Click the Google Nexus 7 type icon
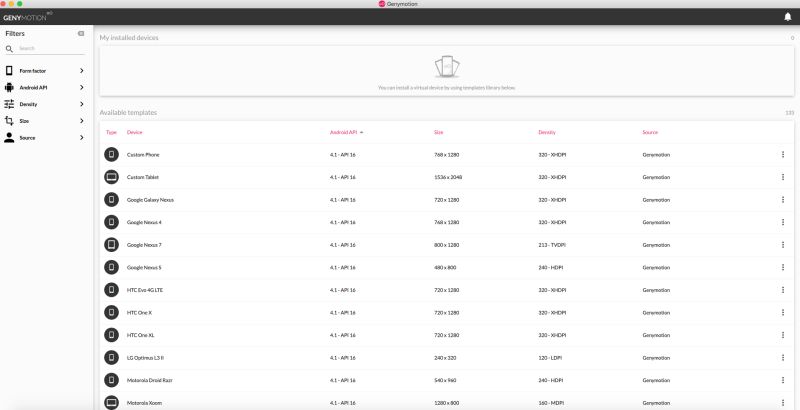 click(111, 245)
